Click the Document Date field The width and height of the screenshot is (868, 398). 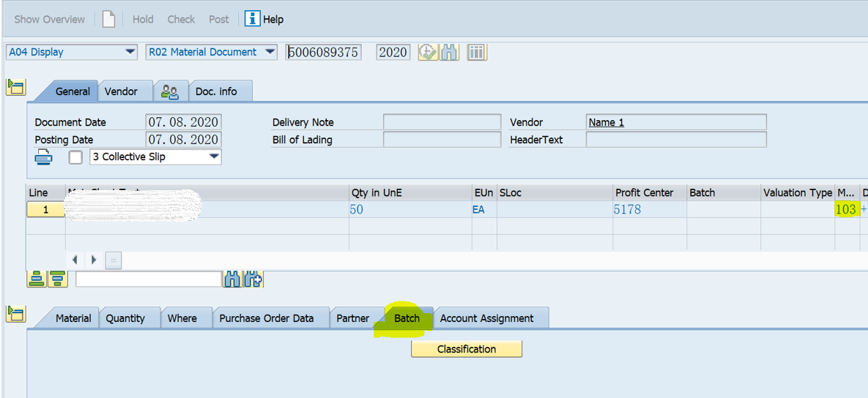pyautogui.click(x=184, y=122)
